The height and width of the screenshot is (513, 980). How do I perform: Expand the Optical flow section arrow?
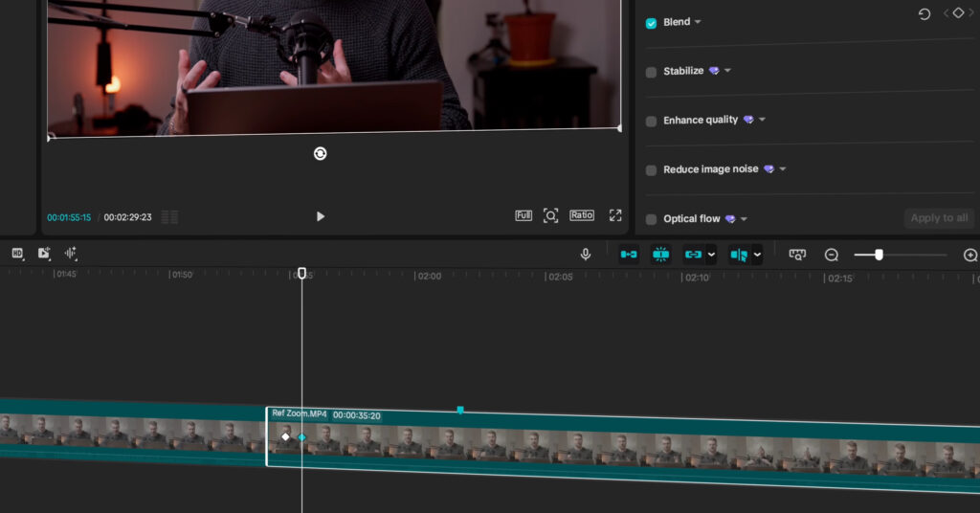point(744,219)
